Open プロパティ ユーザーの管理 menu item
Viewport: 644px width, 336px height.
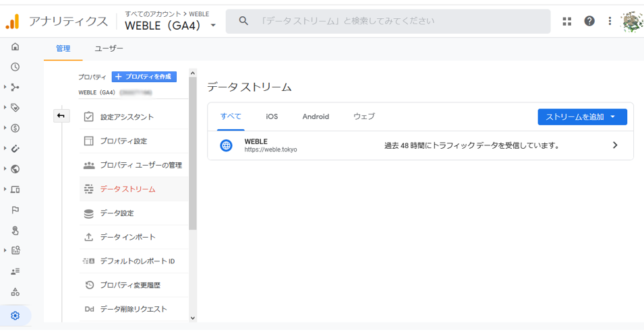pos(134,166)
